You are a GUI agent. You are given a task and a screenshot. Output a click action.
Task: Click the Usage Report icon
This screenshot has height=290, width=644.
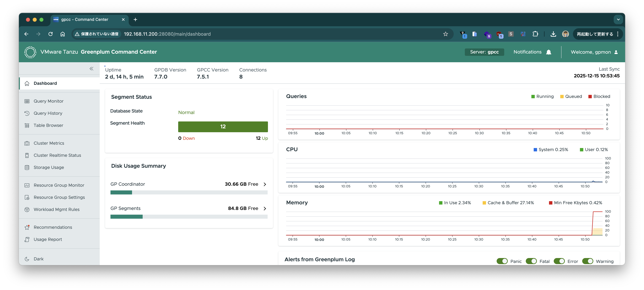pyautogui.click(x=27, y=239)
